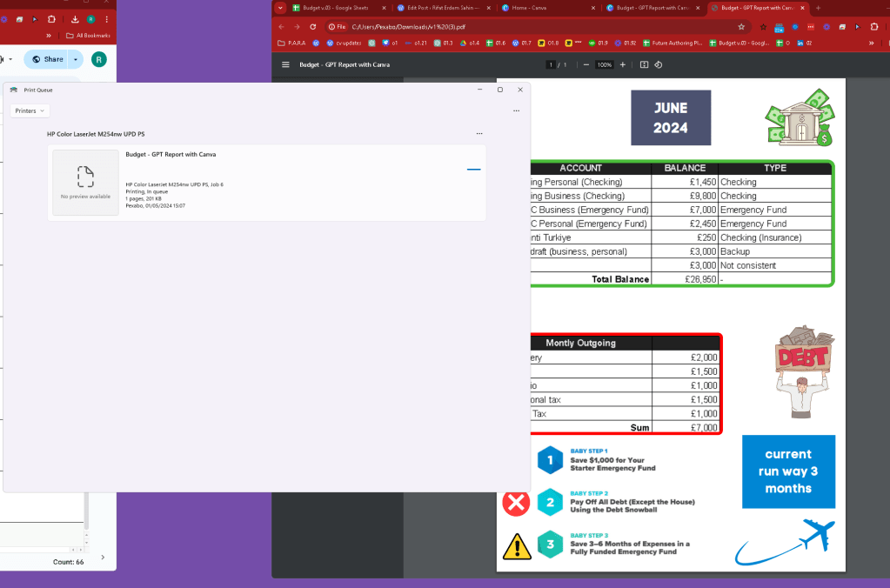Click the £9,800 balance cell
The image size is (890, 588).
(x=685, y=196)
